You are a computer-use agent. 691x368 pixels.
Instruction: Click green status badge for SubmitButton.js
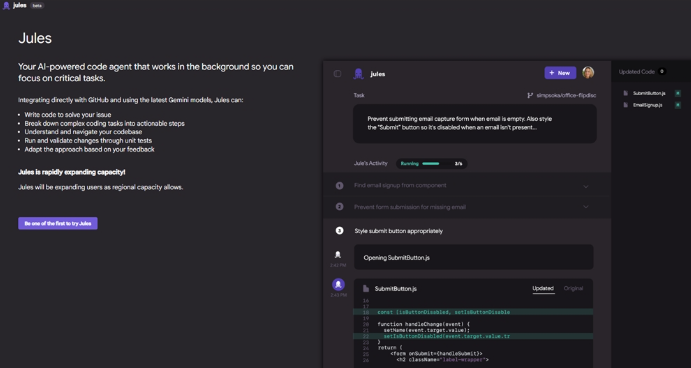pyautogui.click(x=678, y=93)
